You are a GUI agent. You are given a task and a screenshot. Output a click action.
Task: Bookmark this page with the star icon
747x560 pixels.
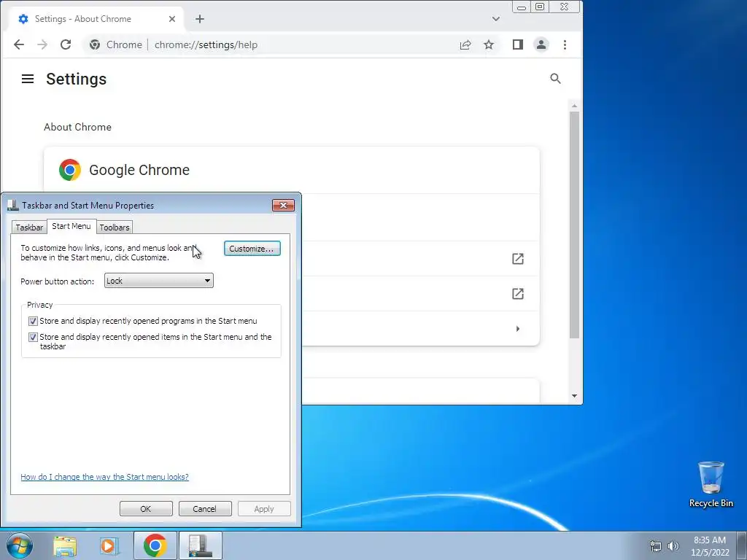[x=489, y=44]
